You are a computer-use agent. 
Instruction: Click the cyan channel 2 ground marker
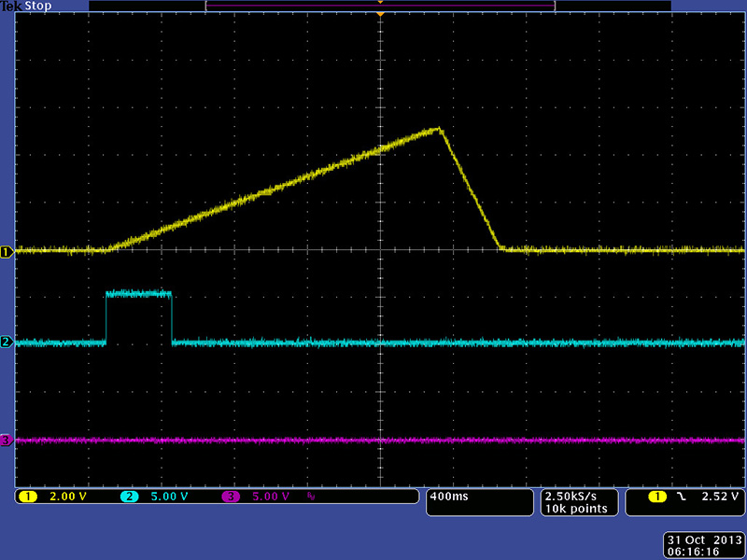pos(6,343)
